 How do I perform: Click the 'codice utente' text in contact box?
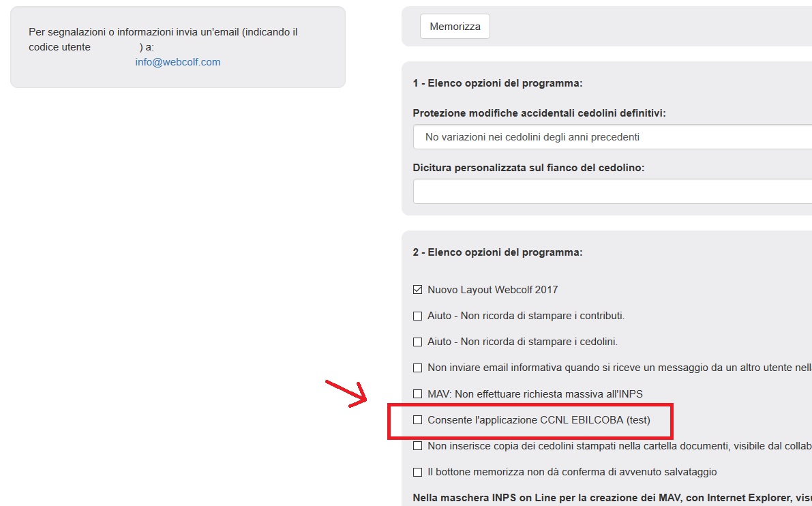[60, 47]
